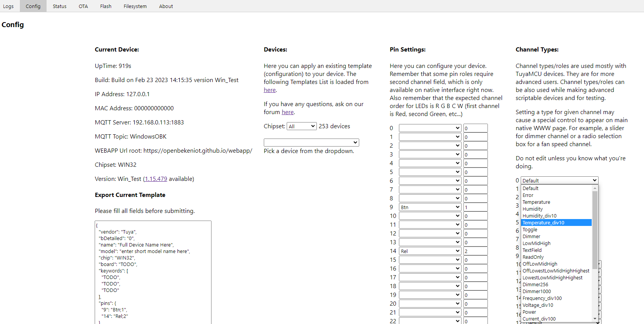Follow the Templates List 'here' link
This screenshot has width=644, height=324.
tap(270, 90)
